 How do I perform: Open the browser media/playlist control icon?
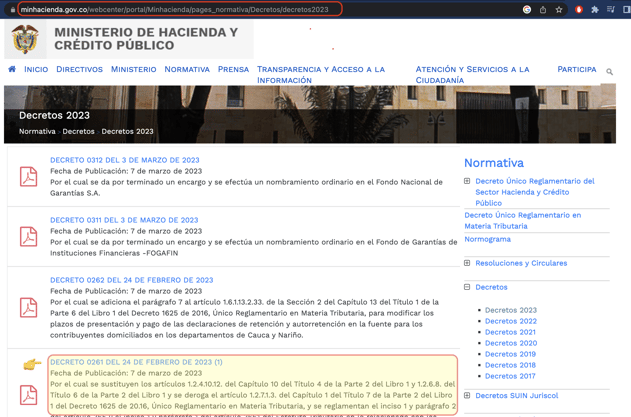pyautogui.click(x=610, y=10)
